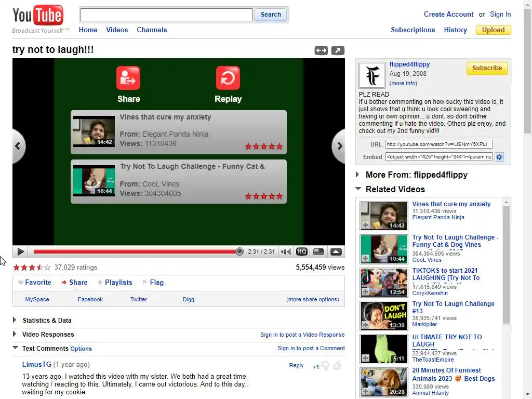Click the YouTube logo
Viewport: 532px width, 399px height.
(x=37, y=16)
